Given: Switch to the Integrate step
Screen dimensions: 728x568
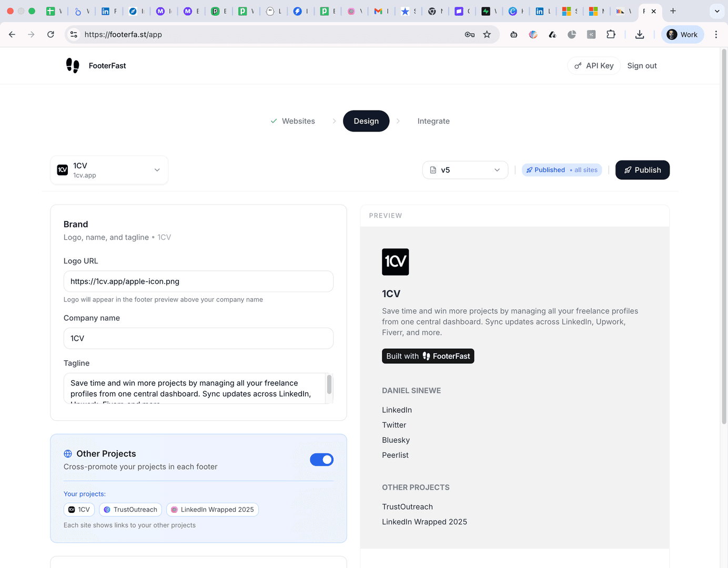Looking at the screenshot, I should point(433,121).
